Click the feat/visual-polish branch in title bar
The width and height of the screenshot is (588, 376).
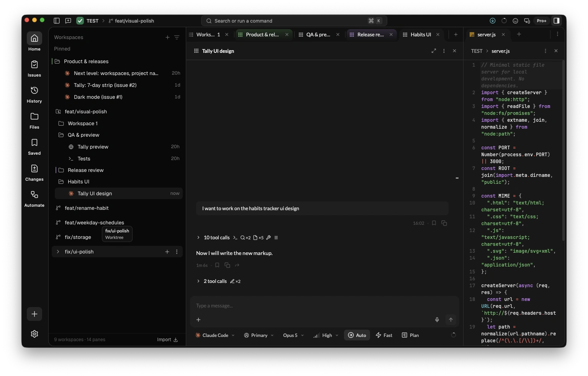131,21
